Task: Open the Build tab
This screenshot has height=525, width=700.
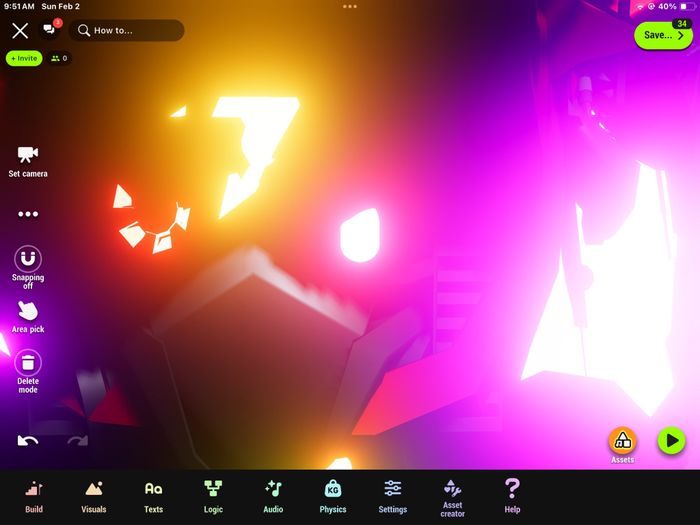Action: click(x=34, y=497)
